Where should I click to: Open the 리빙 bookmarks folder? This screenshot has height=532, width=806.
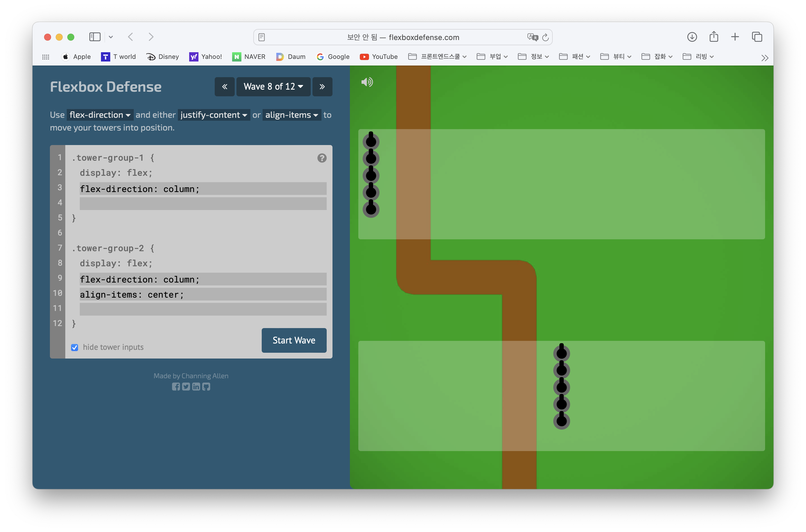click(698, 57)
